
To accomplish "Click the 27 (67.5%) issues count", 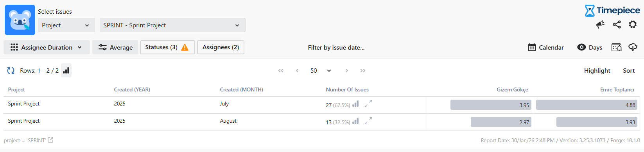I will tap(338, 105).
